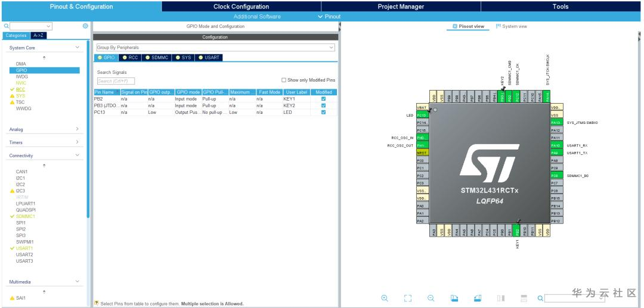Open SDMMC1 in Connectivity list
This screenshot has height=308, width=644.
(x=26, y=216)
